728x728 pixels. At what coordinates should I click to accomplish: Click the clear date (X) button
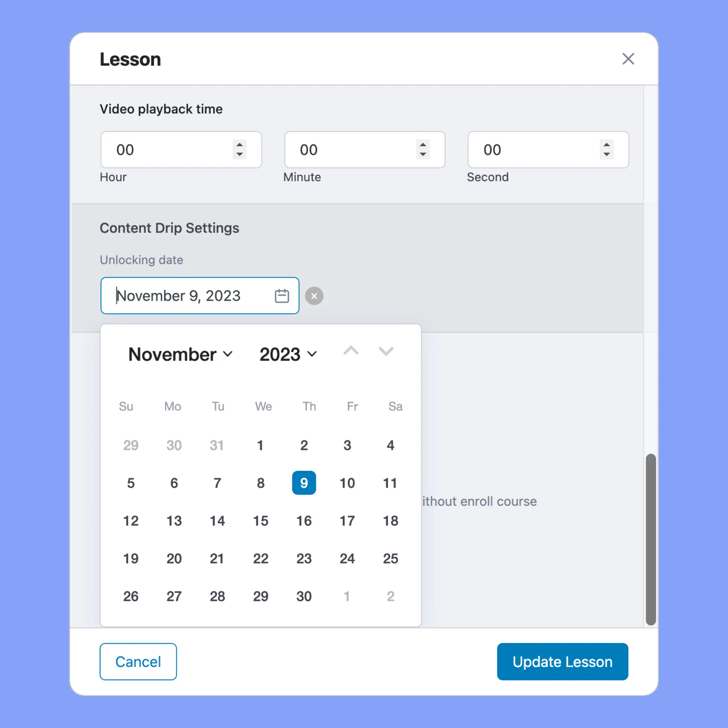(314, 295)
